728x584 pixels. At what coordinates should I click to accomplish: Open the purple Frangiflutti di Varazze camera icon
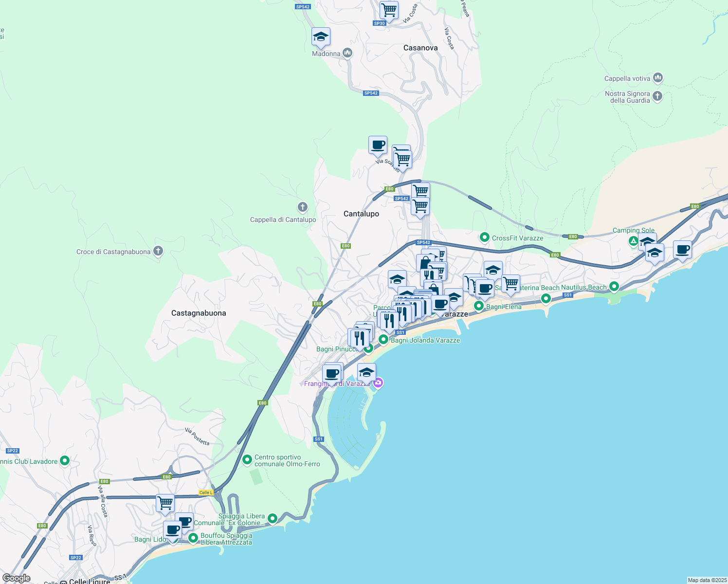click(378, 383)
